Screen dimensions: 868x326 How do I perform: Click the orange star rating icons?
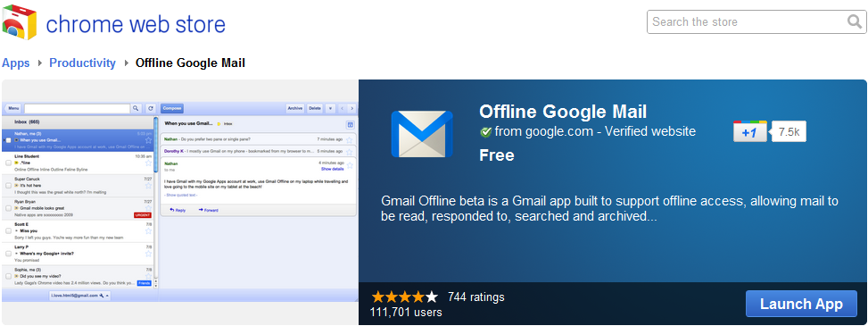pyautogui.click(x=405, y=297)
